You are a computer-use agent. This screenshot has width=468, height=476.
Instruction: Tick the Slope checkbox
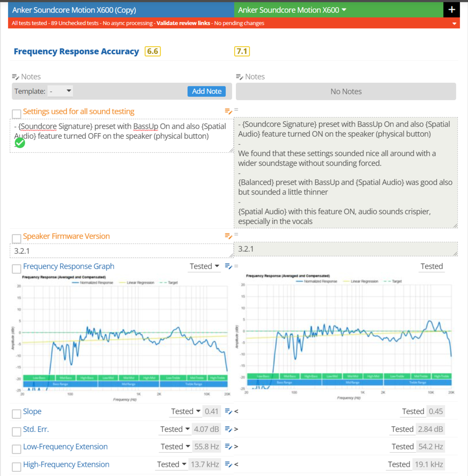tap(16, 414)
